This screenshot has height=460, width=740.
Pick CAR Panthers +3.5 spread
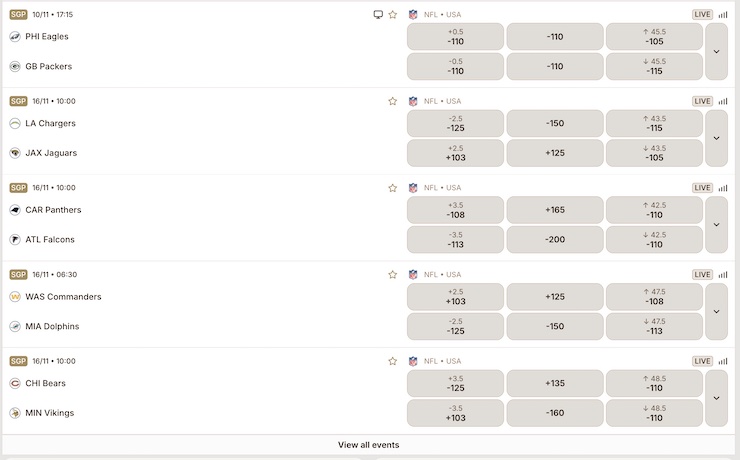tap(456, 210)
